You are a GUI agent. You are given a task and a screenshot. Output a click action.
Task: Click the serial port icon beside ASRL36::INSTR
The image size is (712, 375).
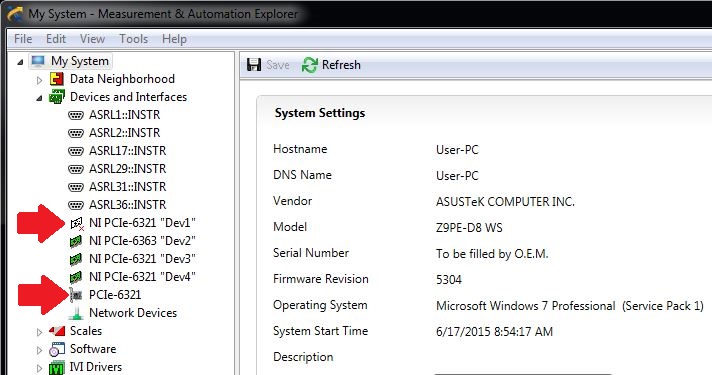(75, 205)
